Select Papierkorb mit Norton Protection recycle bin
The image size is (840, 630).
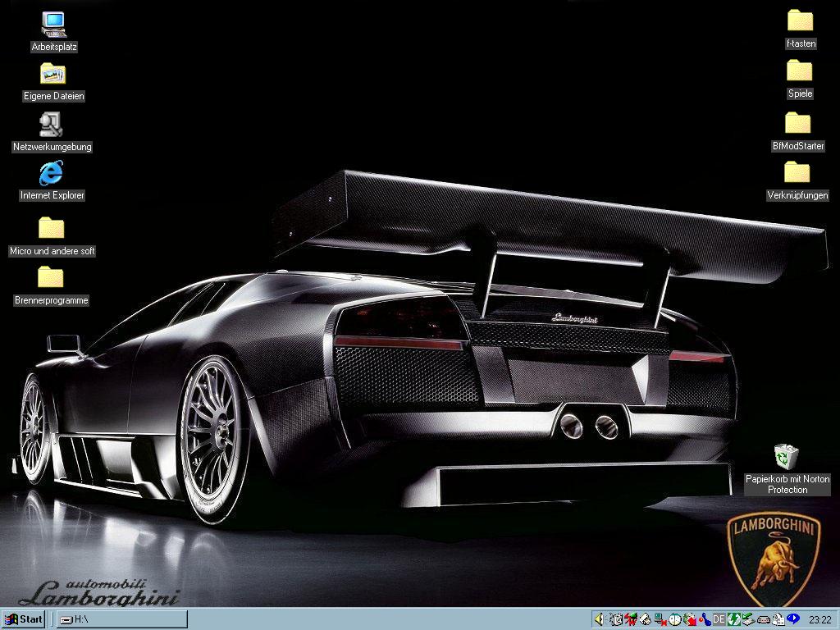787,457
